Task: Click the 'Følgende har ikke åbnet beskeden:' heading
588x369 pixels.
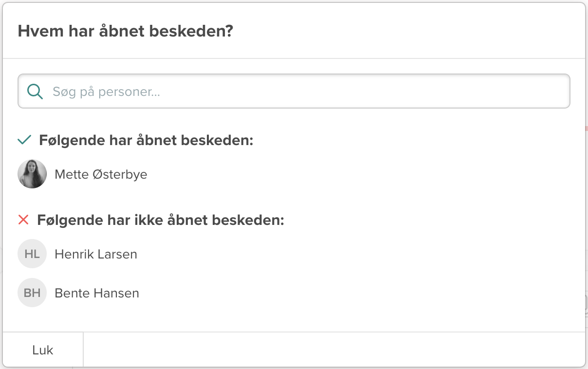Action: pos(161,221)
